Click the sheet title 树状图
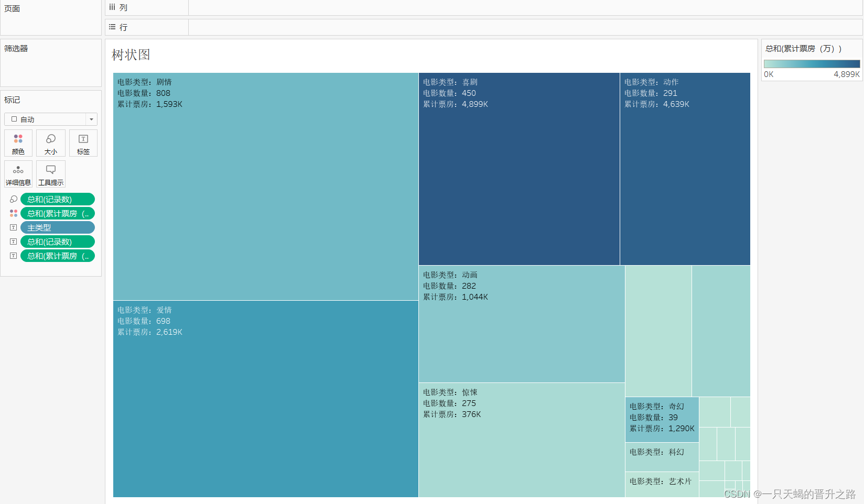Viewport: 864px width, 504px height. point(131,54)
